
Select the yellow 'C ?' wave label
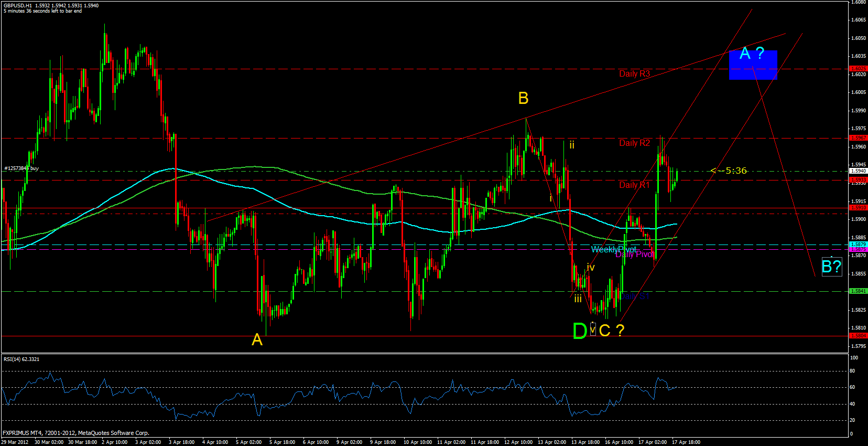pos(611,331)
